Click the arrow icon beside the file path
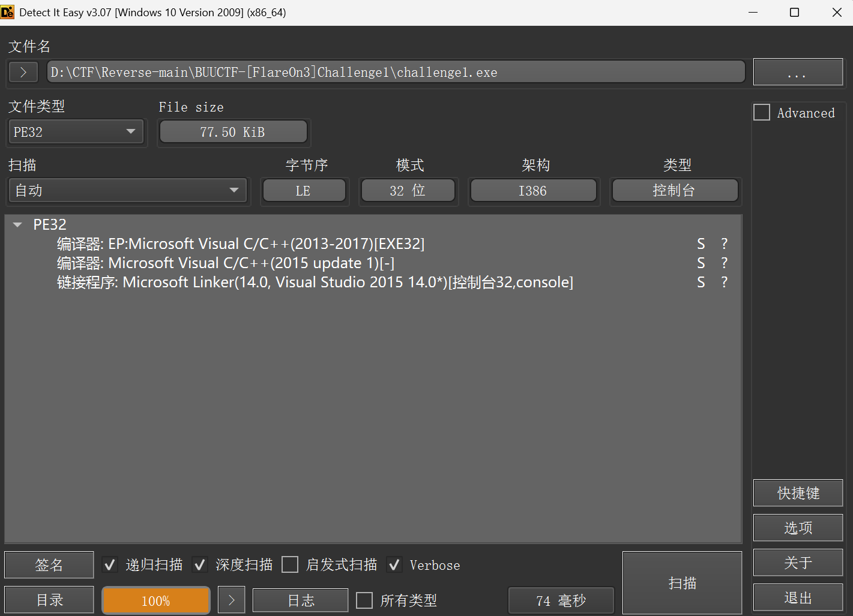The image size is (853, 616). point(23,73)
